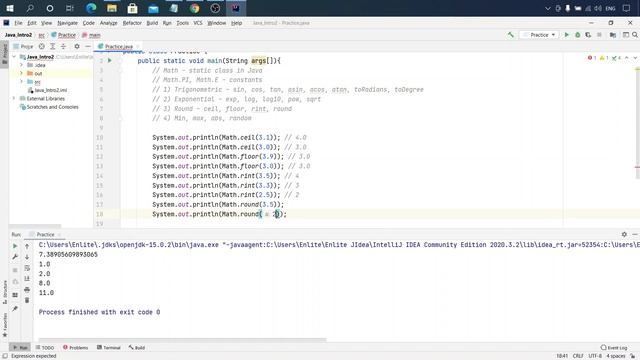Open the Refactor menu

[132, 23]
